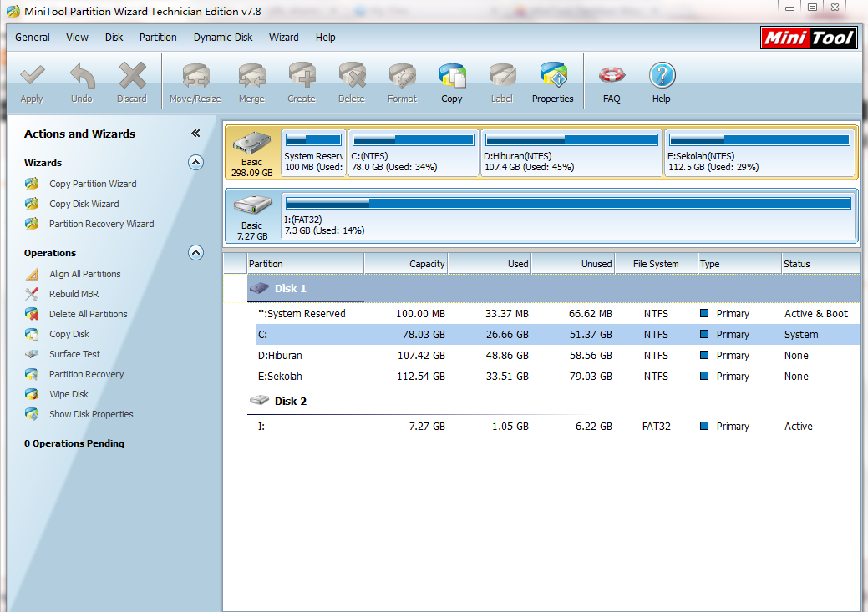
Task: Sort by Used column header
Action: point(490,264)
